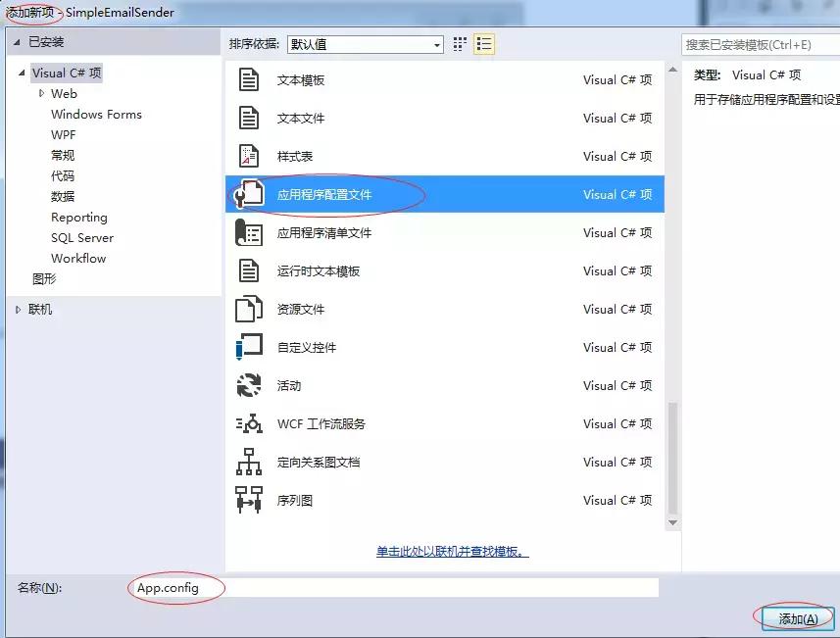Select the SQL Server template category
The height and width of the screenshot is (638, 840).
81,237
